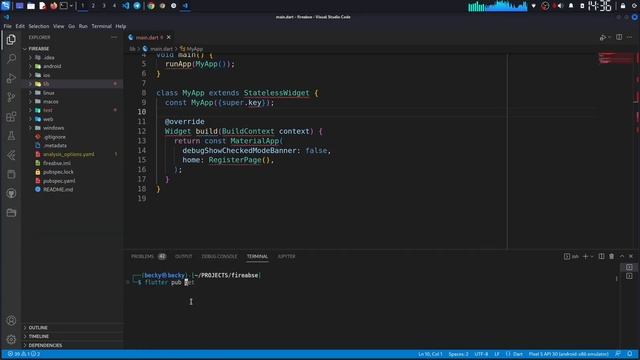Open analysis_options.yaml file
640x360 pixels.
(69, 154)
